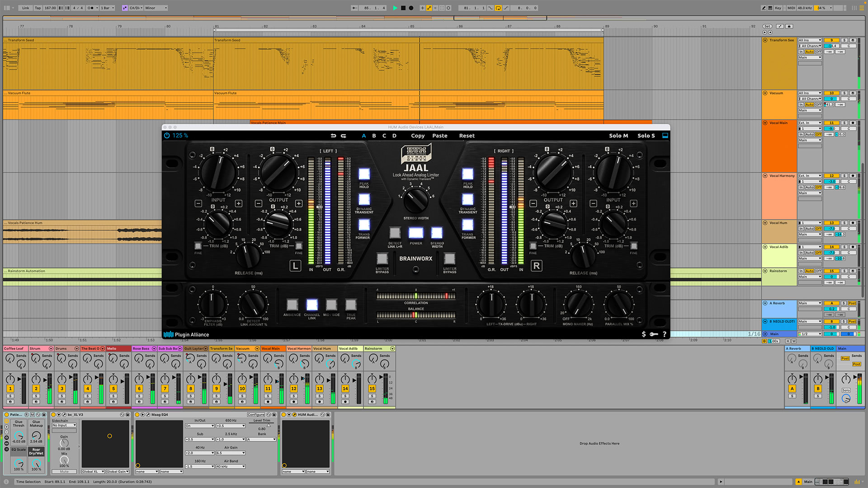Click the Solo M button
Screen dimensions: 868x488
click(618, 136)
